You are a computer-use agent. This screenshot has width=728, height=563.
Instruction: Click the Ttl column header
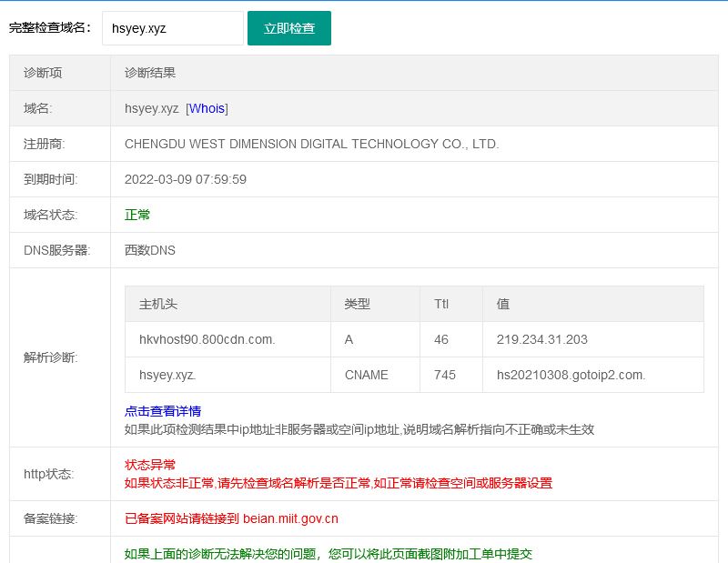441,304
